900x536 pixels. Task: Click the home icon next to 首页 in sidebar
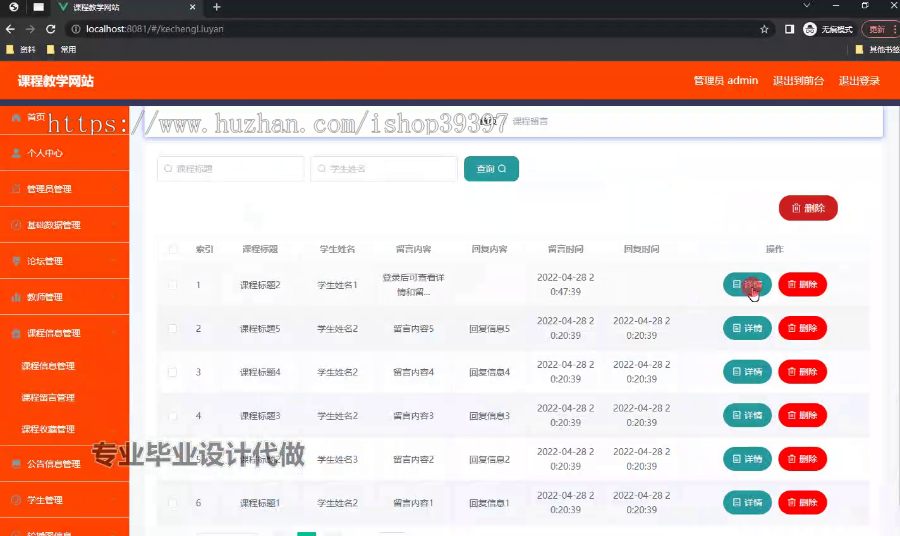pyautogui.click(x=16, y=117)
